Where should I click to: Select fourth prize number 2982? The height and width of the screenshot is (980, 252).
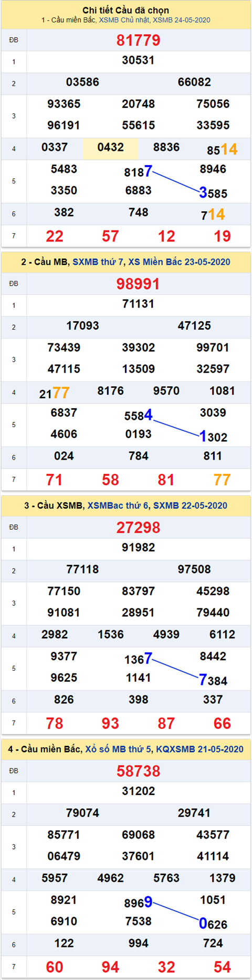(55, 635)
